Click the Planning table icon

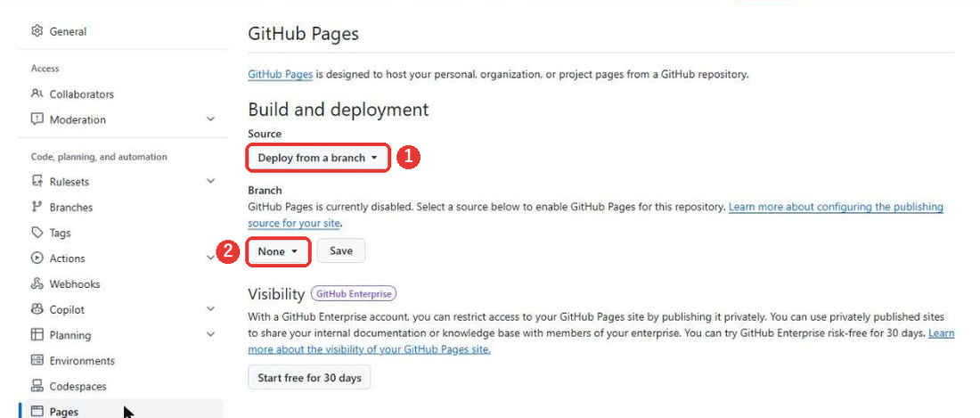[x=37, y=335]
